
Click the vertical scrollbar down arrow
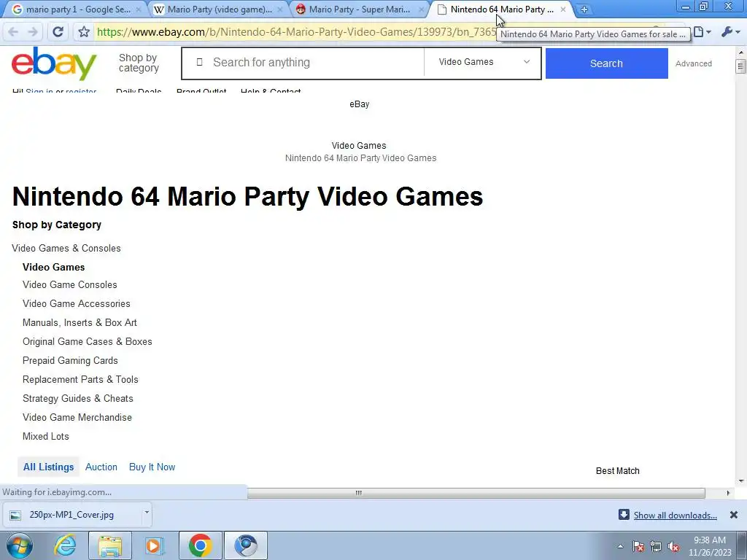(x=740, y=481)
